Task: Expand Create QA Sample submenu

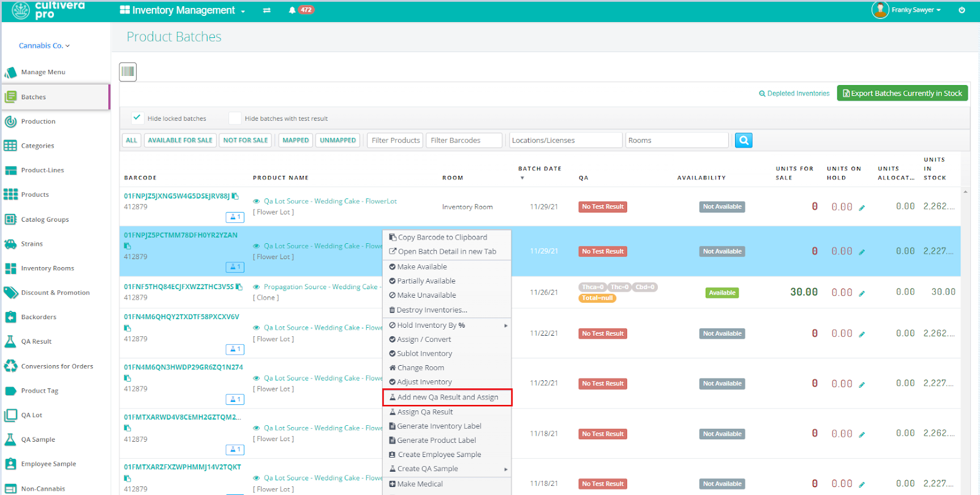Action: 447,469
